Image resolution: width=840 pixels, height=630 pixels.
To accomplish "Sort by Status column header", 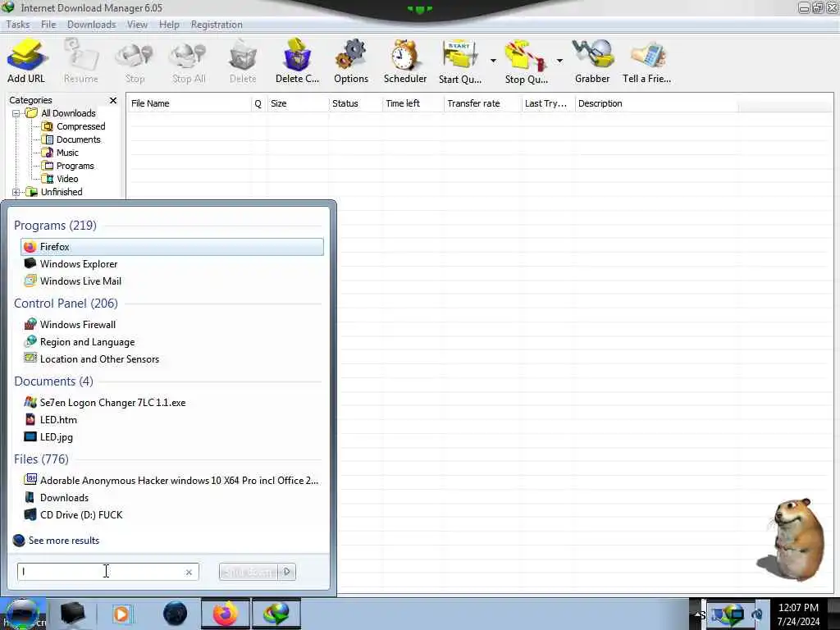I will (x=356, y=103).
